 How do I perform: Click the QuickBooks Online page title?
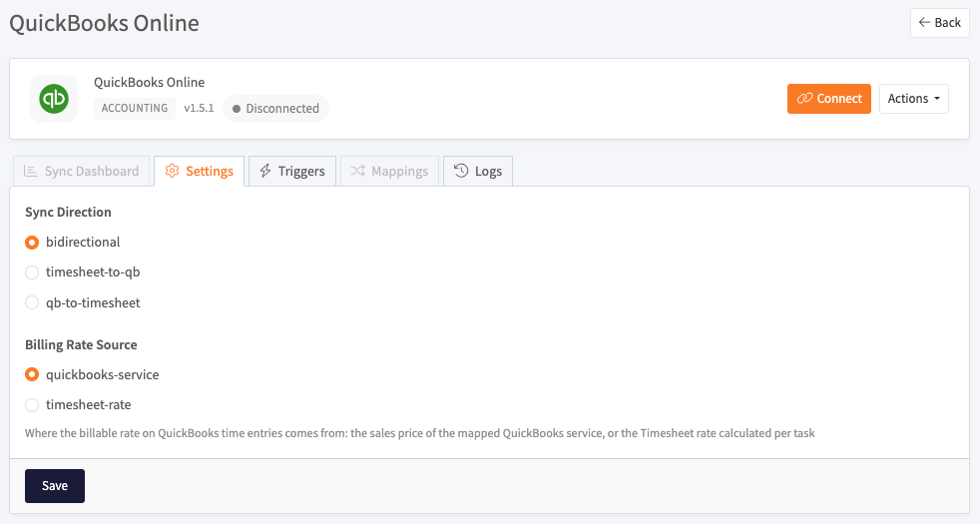105,23
